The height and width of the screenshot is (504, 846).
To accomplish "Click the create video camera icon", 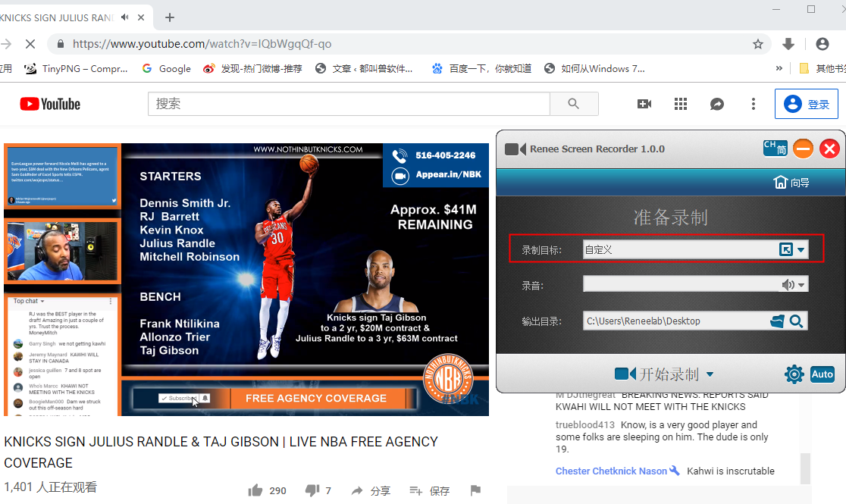I will pyautogui.click(x=644, y=104).
